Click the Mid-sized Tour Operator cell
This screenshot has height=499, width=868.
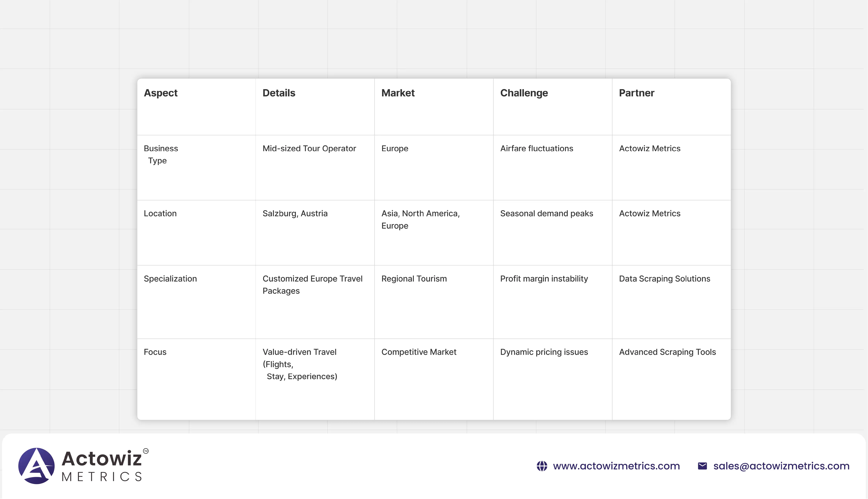click(x=309, y=148)
